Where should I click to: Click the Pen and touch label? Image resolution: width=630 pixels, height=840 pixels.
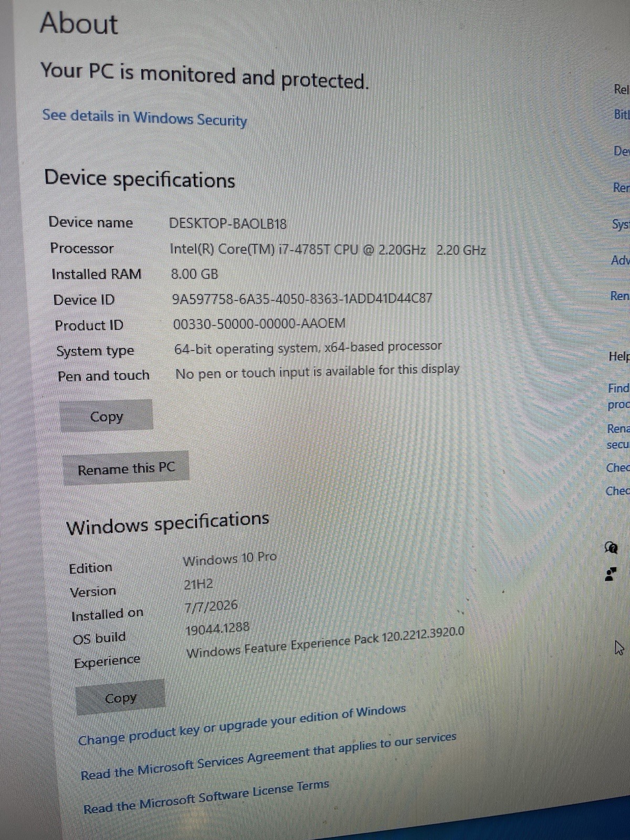[x=103, y=376]
